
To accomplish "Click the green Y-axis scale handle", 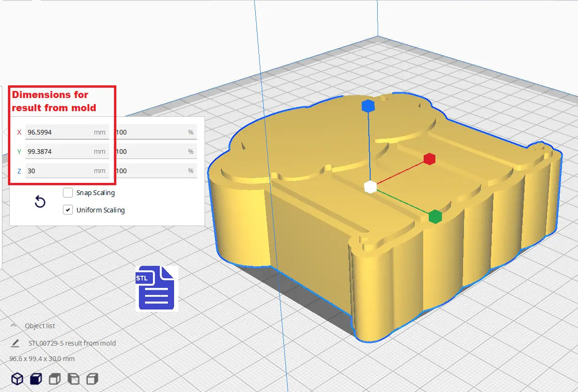I will coord(435,217).
